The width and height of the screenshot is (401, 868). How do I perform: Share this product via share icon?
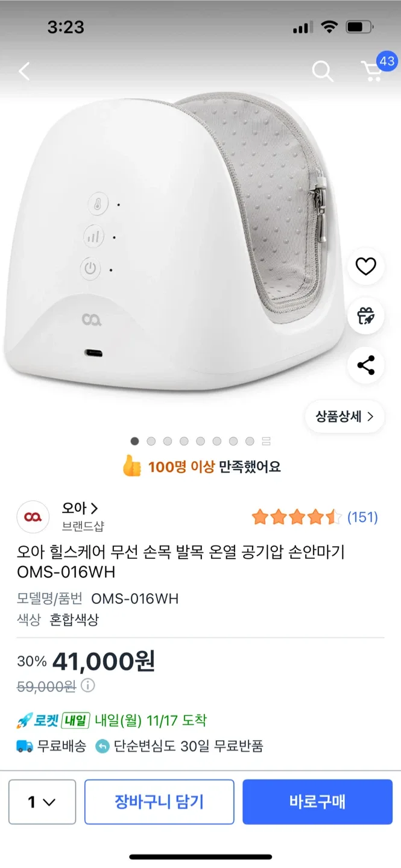(366, 365)
